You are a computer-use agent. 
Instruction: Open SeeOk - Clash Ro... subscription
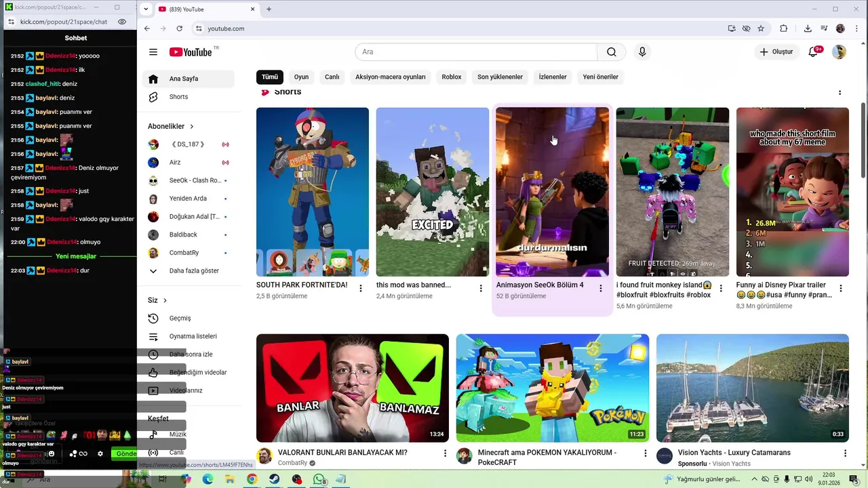click(189, 180)
